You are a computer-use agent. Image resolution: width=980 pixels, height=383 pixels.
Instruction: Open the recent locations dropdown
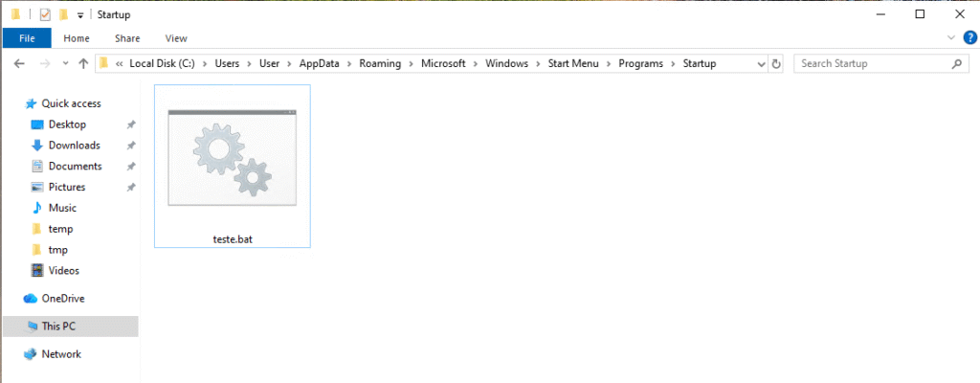(64, 64)
